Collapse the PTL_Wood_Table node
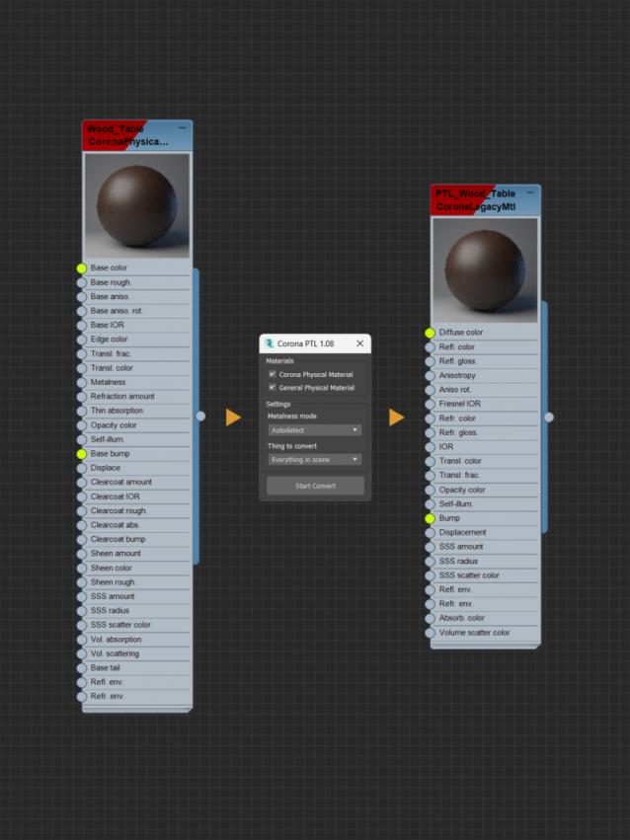 click(x=530, y=192)
